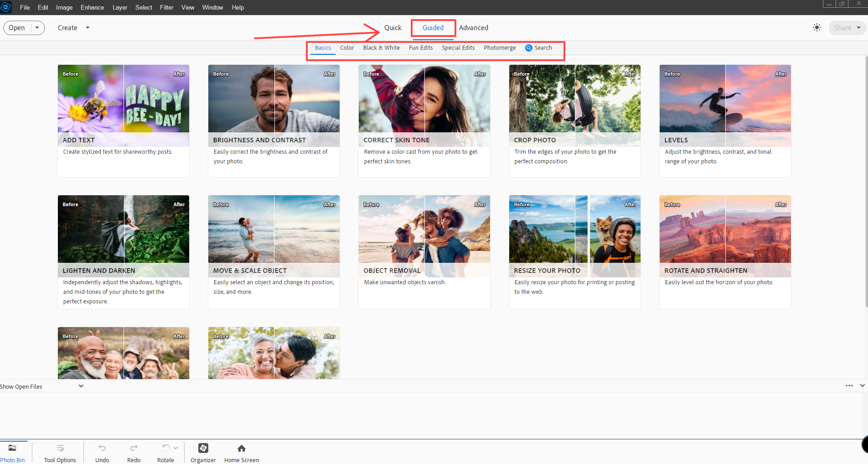Click the Redo icon

point(134,448)
